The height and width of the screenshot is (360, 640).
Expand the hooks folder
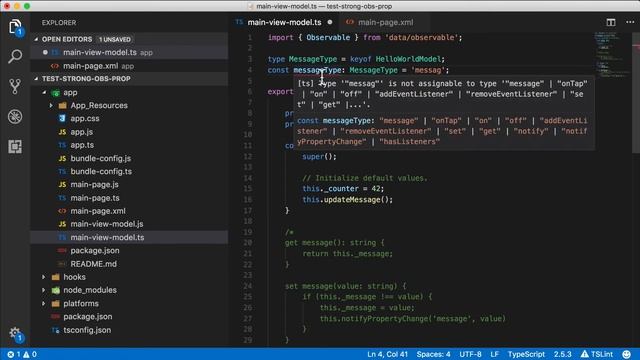[x=44, y=277]
